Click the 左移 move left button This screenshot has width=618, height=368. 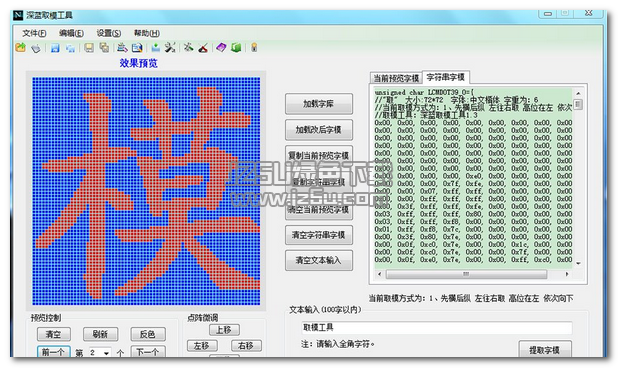202,346
